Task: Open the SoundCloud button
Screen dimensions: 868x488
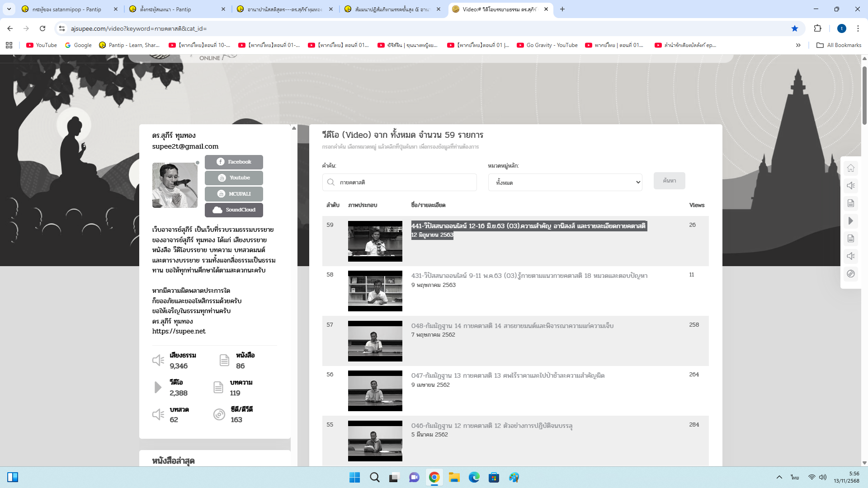Action: coord(234,210)
